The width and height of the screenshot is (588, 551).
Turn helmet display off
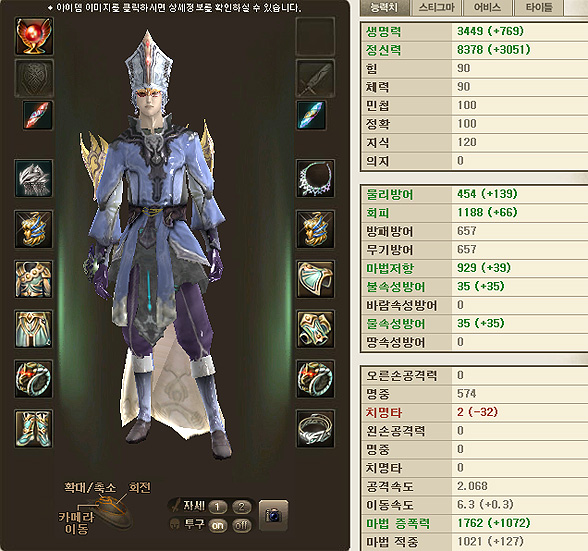[242, 525]
